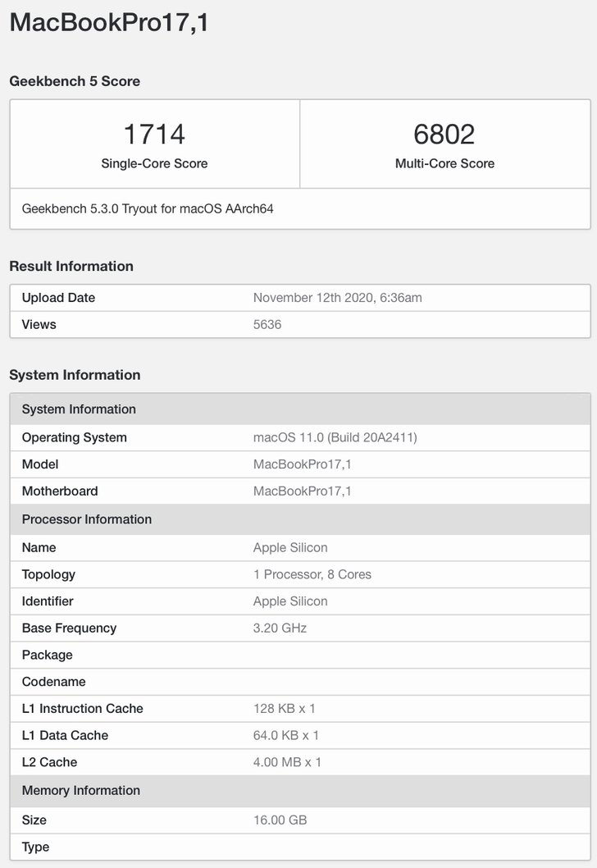Select 1 Processor, 8 Cores value

point(312,574)
